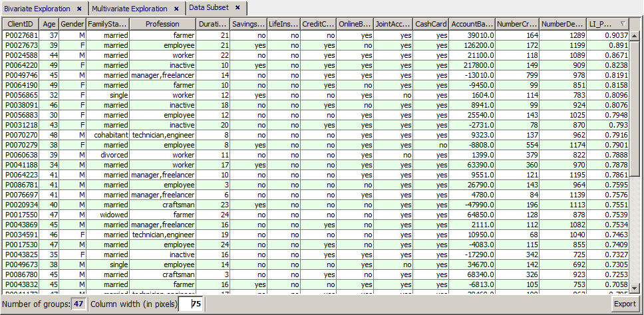Sort by CreditC... column header
The height and width of the screenshot is (315, 644).
point(319,24)
